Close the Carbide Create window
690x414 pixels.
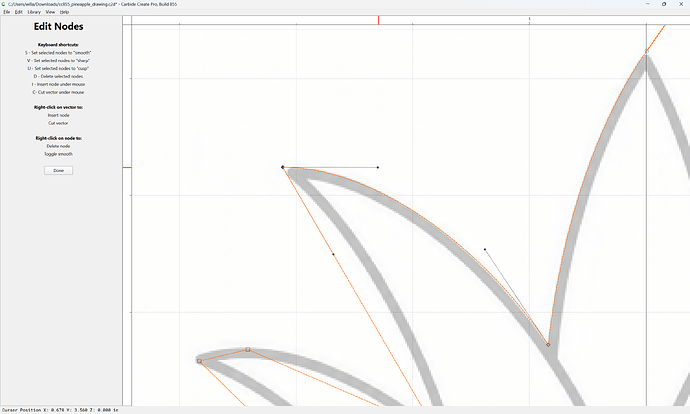coord(681,4)
